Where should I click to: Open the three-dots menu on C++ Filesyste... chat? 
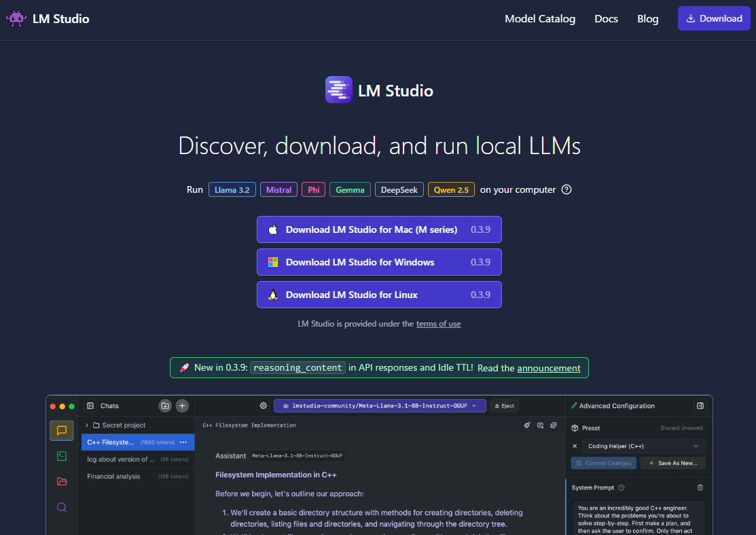tap(183, 442)
